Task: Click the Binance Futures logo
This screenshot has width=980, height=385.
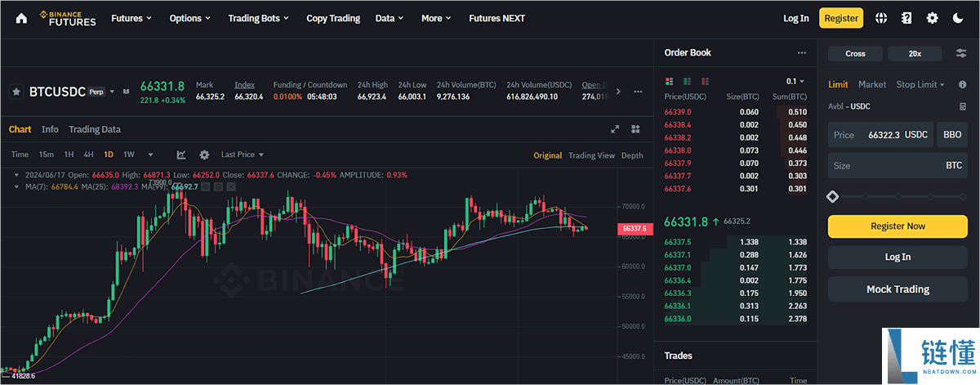Action: pyautogui.click(x=68, y=18)
